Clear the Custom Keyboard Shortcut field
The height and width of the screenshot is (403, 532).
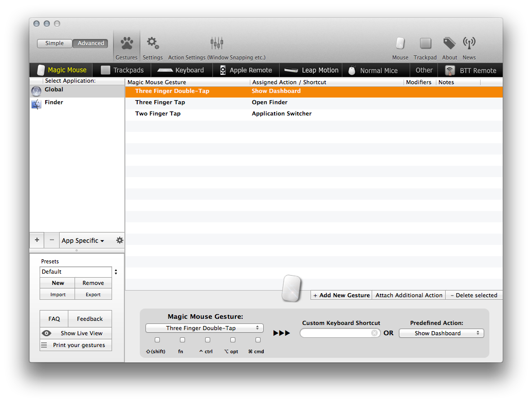coord(374,333)
